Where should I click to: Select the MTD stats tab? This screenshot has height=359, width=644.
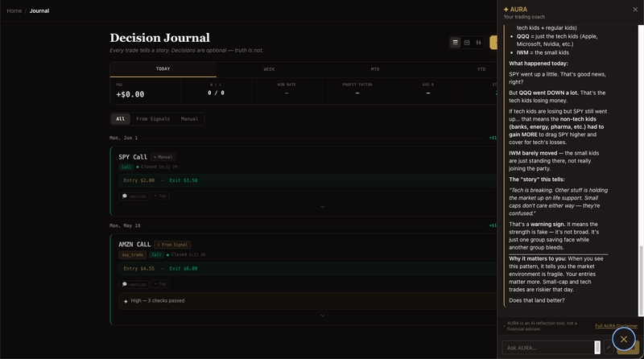coord(375,69)
